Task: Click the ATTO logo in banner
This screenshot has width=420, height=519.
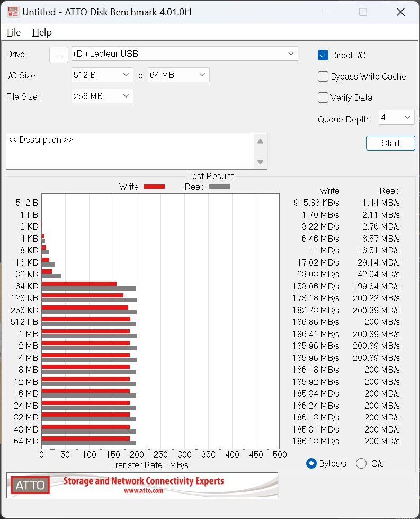Action: [30, 485]
